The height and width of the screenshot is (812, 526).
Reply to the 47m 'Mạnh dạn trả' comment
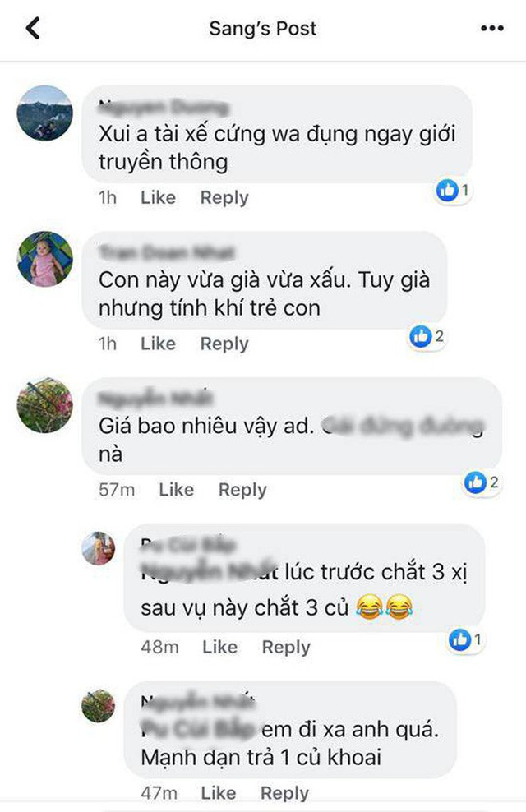coord(284,793)
